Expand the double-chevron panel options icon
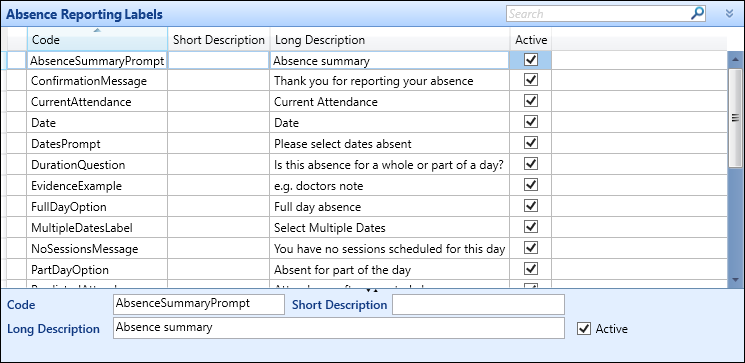Viewport: 745px width, 363px height. pos(730,13)
